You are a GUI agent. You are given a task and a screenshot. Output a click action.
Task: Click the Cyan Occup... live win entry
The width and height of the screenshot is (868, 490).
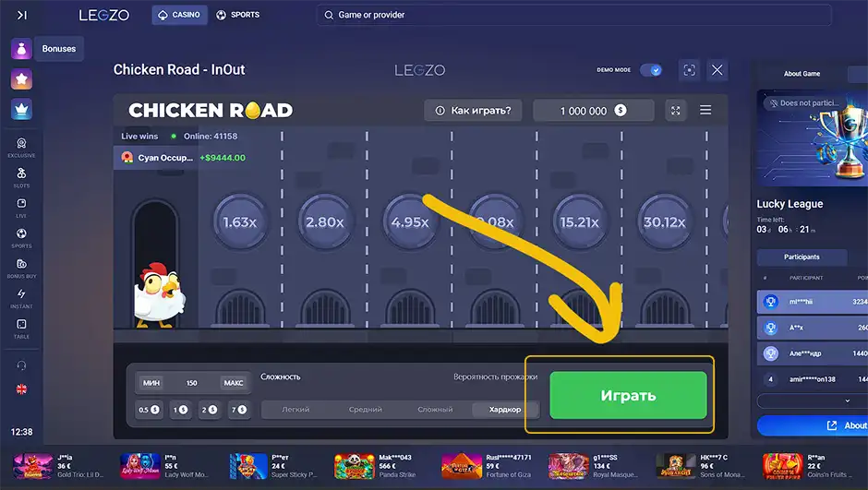pyautogui.click(x=183, y=158)
